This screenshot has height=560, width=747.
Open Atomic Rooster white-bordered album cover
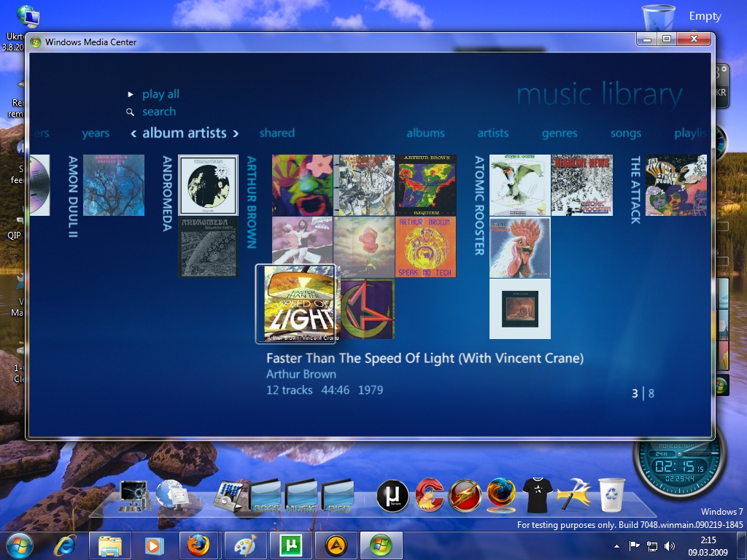pos(520,309)
